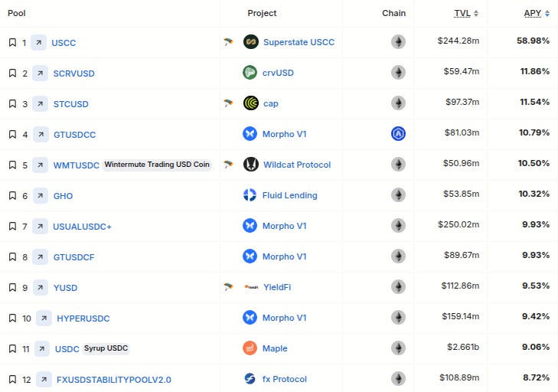Screen dimensions: 558x392
Task: Click the Wildcat Protocol logo
Action: click(251, 165)
